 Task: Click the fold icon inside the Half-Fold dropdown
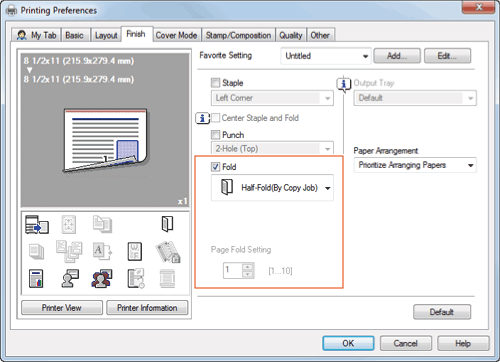(227, 187)
